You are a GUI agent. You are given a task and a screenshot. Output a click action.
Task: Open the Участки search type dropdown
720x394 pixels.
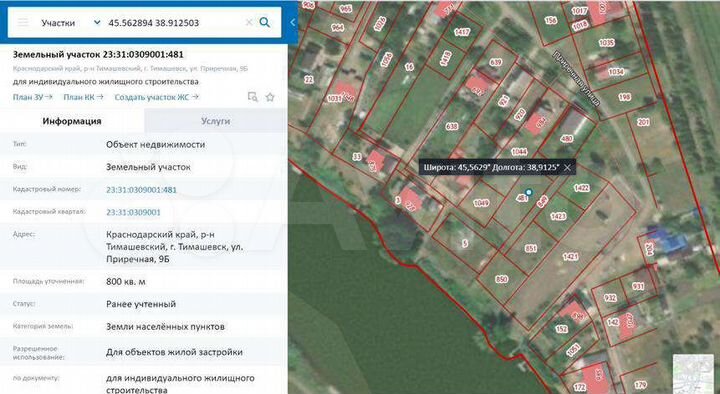[70, 23]
